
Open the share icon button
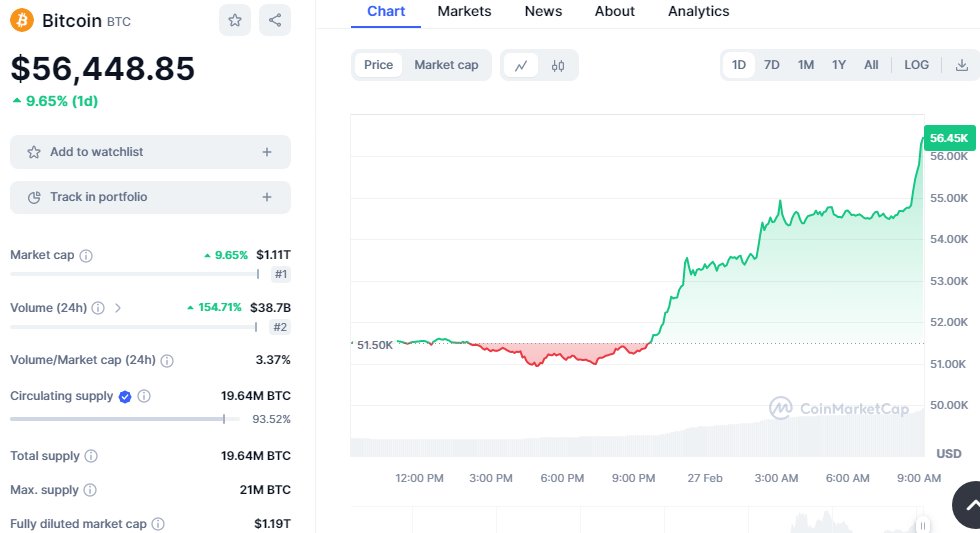[275, 20]
